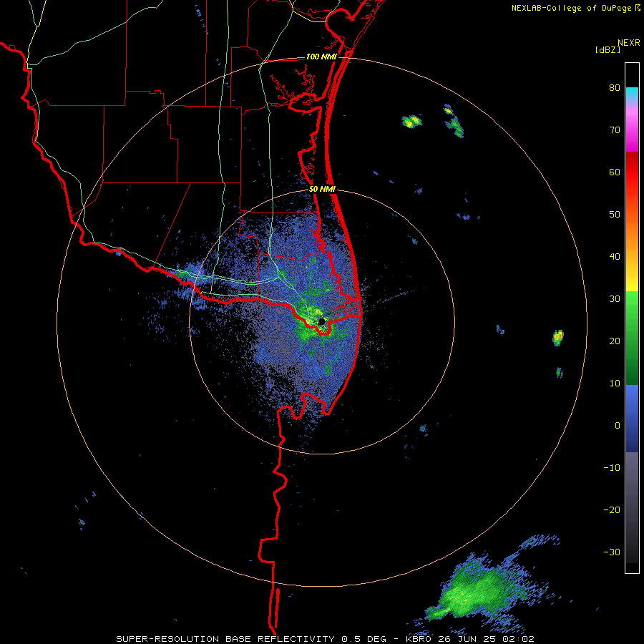Click the black radar site dot at KBRO

click(321, 321)
